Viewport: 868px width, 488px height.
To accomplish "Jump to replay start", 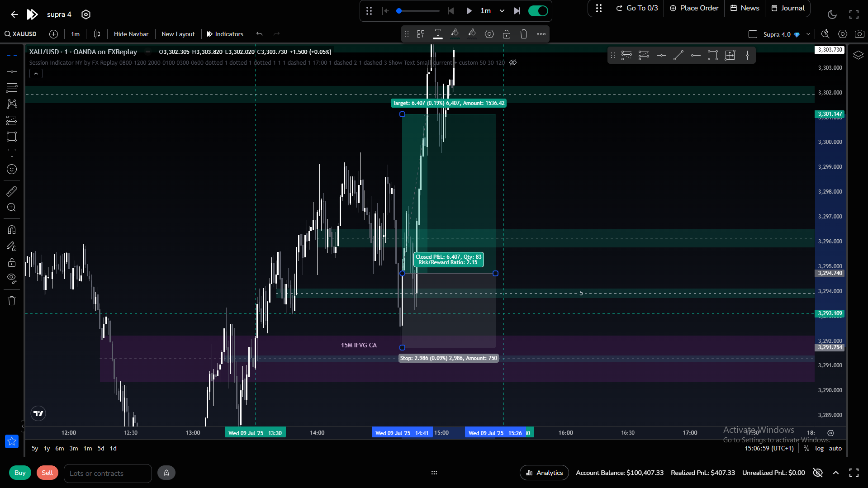I will tap(385, 11).
